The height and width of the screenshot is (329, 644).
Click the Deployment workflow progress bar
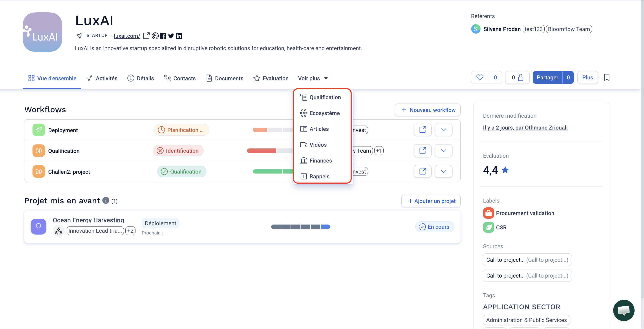(273, 130)
